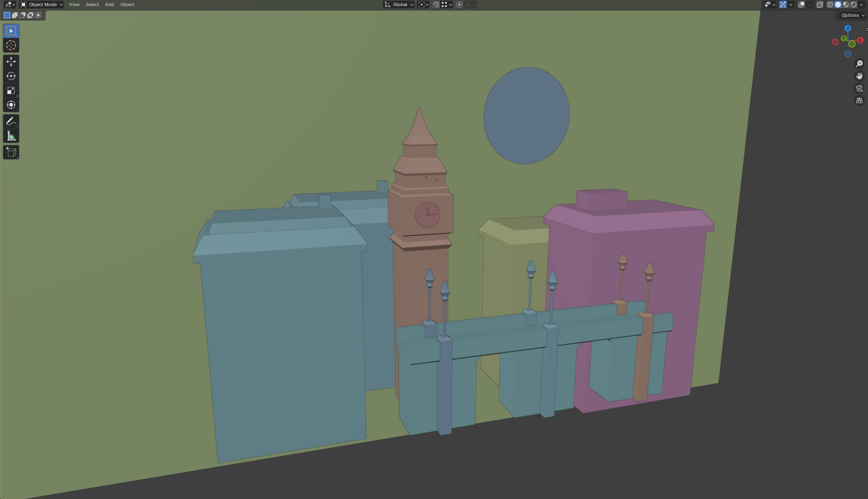Enable proportional editing toggle
Image resolution: width=868 pixels, height=499 pixels.
pos(459,5)
